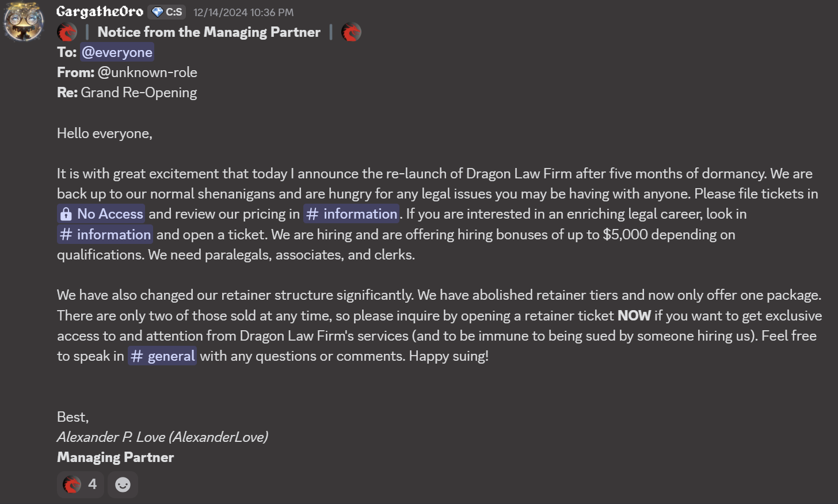Click the GargatheOro username
This screenshot has height=504, width=838.
(100, 12)
